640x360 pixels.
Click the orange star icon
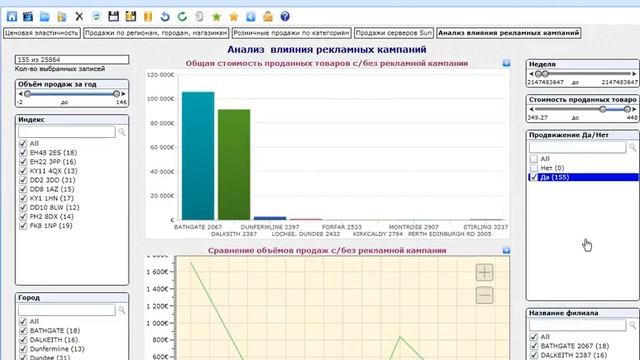click(233, 16)
